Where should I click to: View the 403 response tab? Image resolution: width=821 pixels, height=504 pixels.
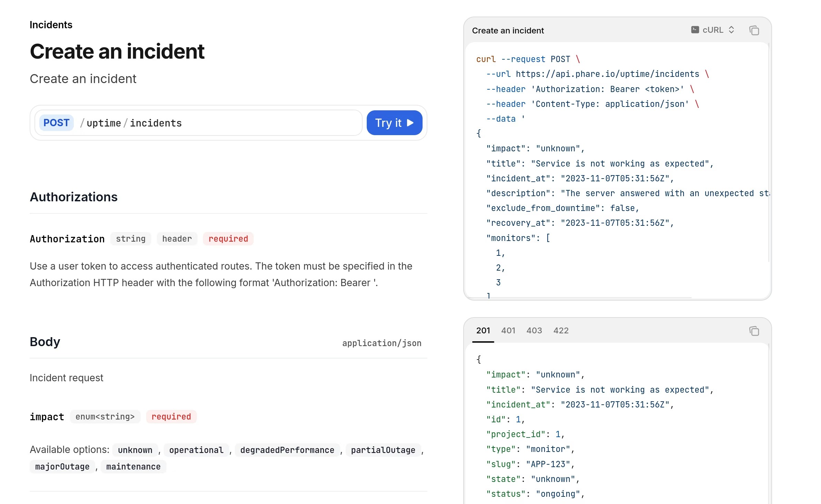(534, 331)
